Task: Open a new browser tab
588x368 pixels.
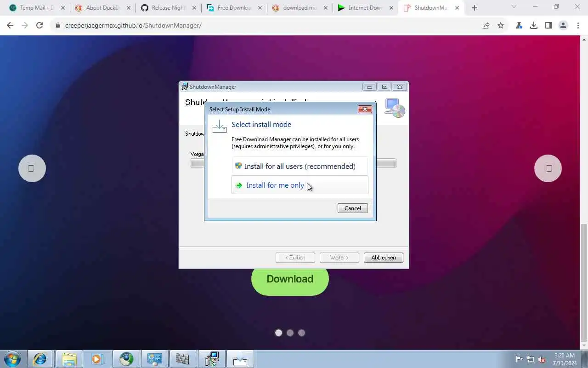Action: [x=475, y=8]
